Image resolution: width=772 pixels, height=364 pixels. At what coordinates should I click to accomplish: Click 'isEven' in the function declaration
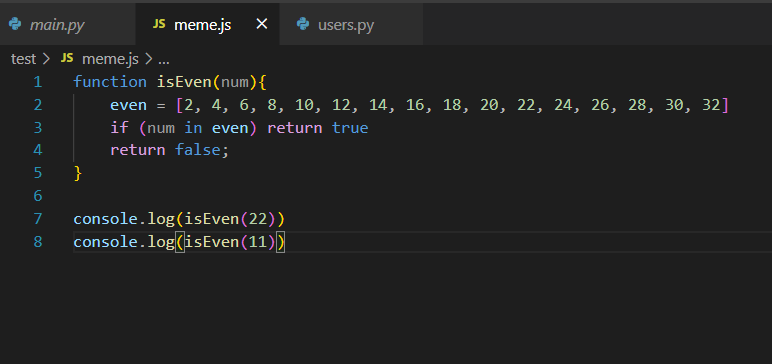click(x=184, y=82)
